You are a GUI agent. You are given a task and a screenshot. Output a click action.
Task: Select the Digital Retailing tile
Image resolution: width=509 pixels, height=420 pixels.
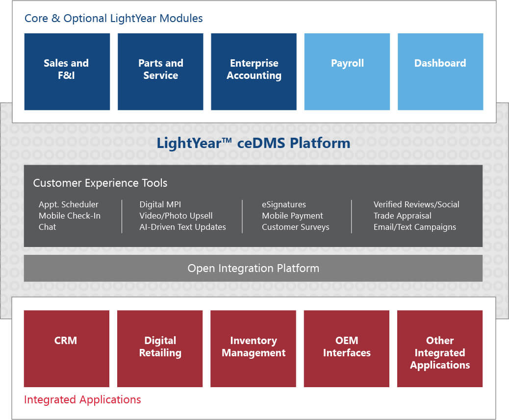click(x=160, y=348)
